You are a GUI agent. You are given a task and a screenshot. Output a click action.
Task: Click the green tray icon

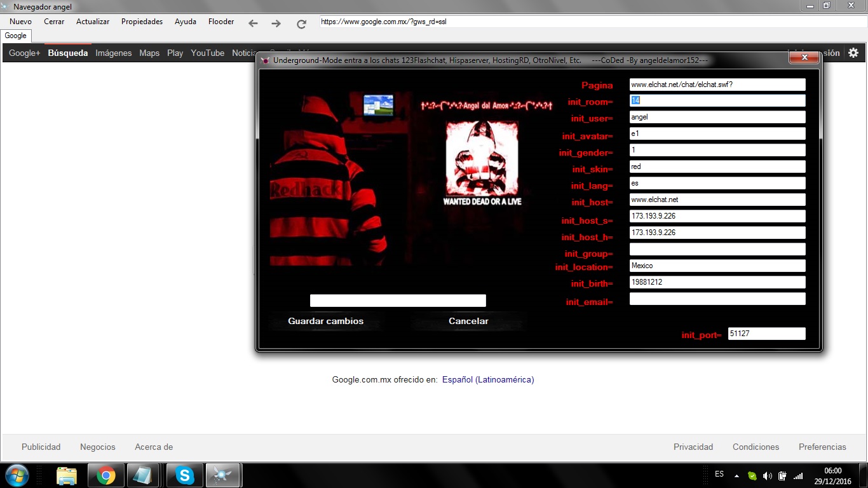[x=752, y=476]
